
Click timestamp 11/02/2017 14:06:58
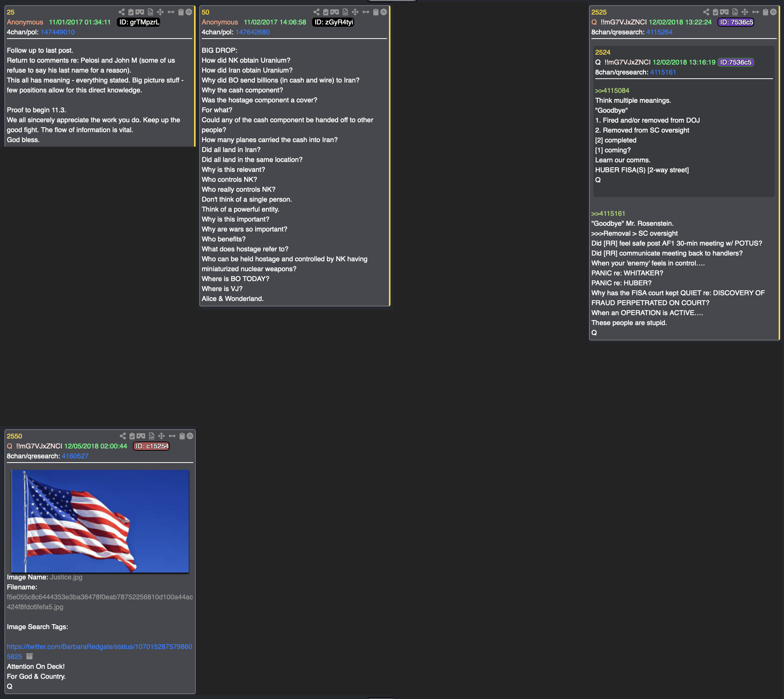pyautogui.click(x=275, y=22)
